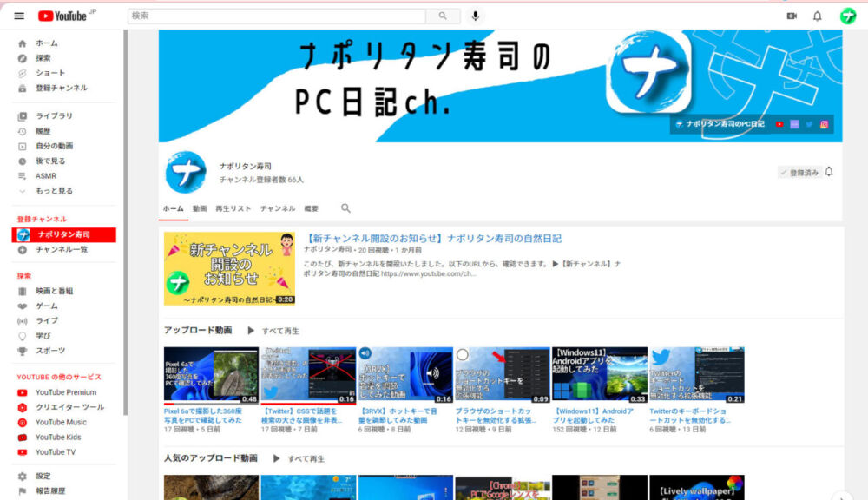This screenshot has width=868, height=500.
Task: Open 後で見る in the sidebar
Action: coord(50,160)
